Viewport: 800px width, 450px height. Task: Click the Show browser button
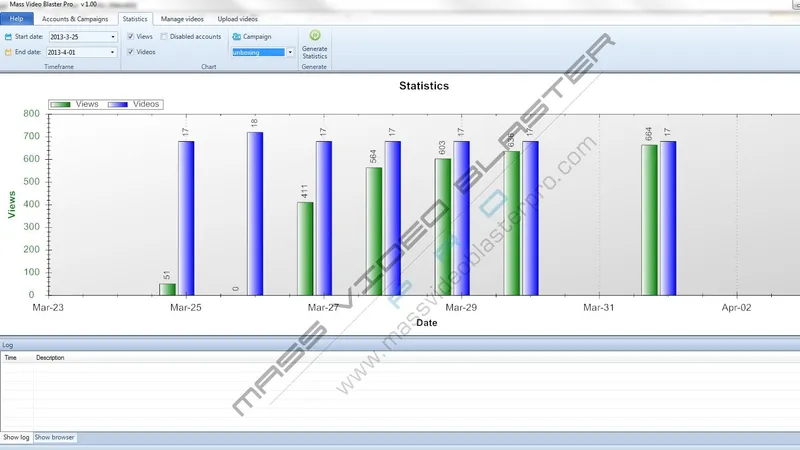(55, 437)
